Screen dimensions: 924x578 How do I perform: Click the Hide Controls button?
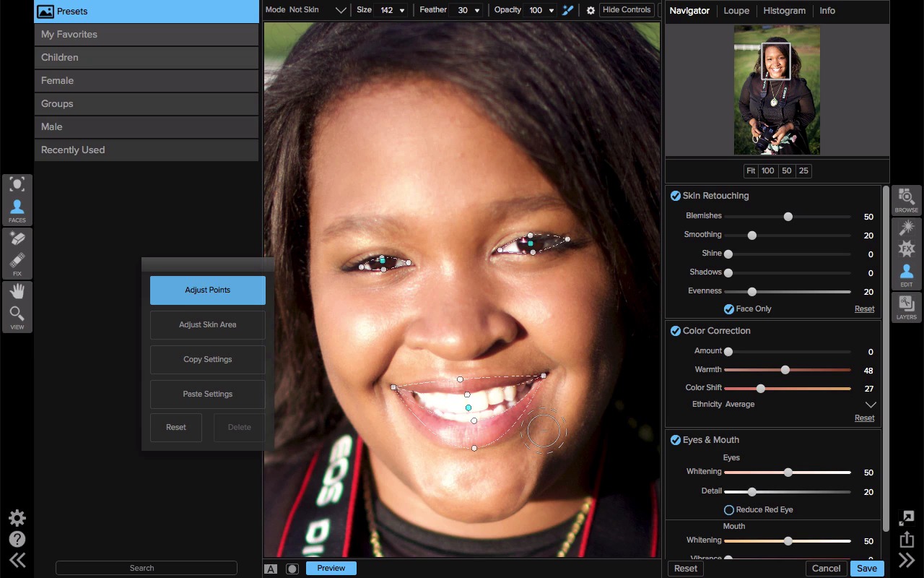tap(627, 10)
